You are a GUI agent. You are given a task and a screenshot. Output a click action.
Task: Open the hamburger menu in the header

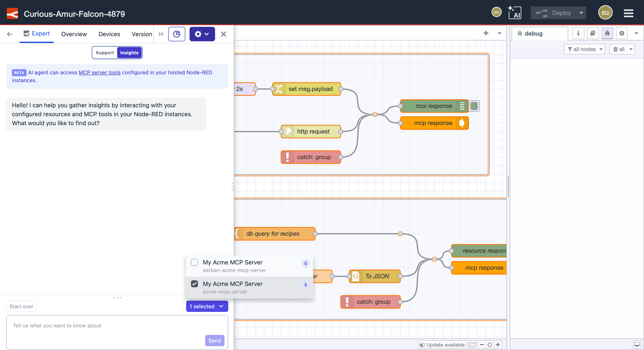(629, 13)
